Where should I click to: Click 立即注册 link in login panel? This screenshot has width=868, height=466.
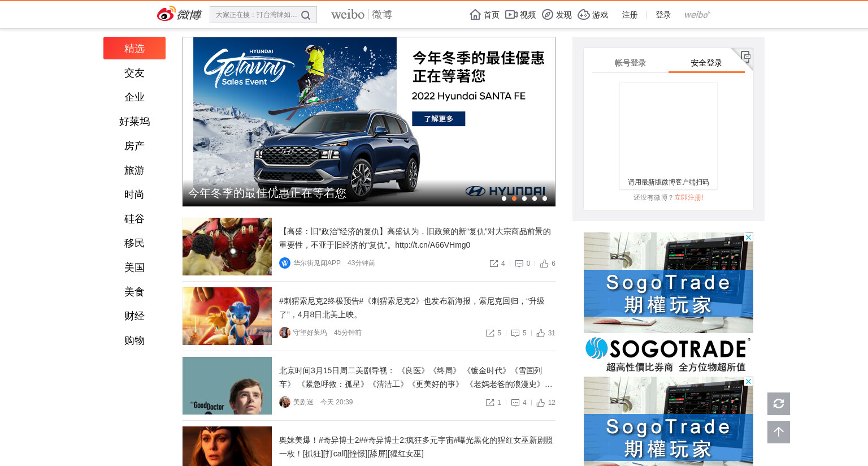click(x=689, y=197)
